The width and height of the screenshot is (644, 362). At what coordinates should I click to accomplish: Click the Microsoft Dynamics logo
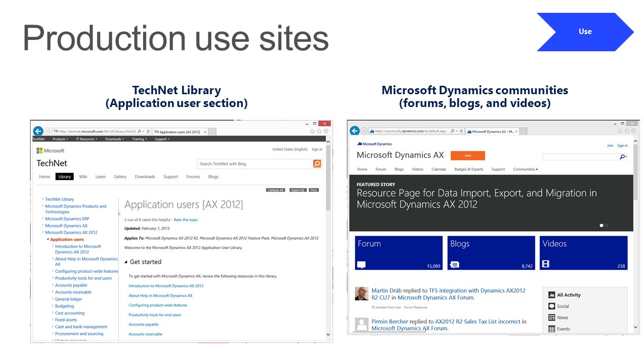coord(374,144)
